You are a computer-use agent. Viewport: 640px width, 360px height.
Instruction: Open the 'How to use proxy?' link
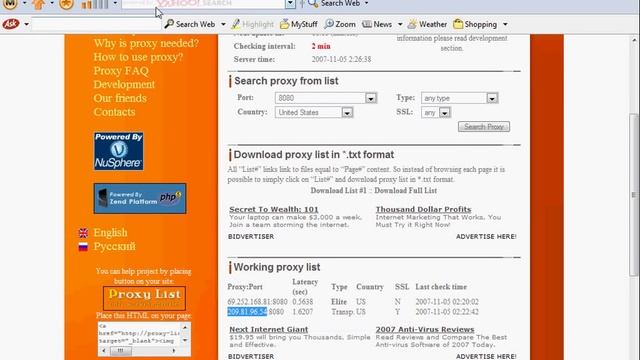138,57
